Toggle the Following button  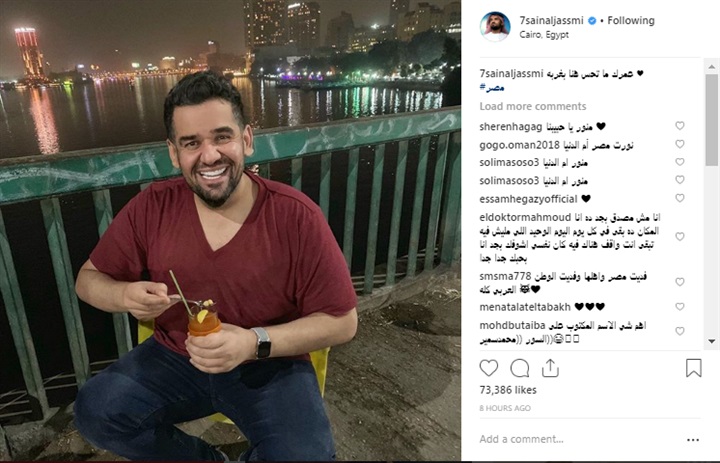(631, 21)
